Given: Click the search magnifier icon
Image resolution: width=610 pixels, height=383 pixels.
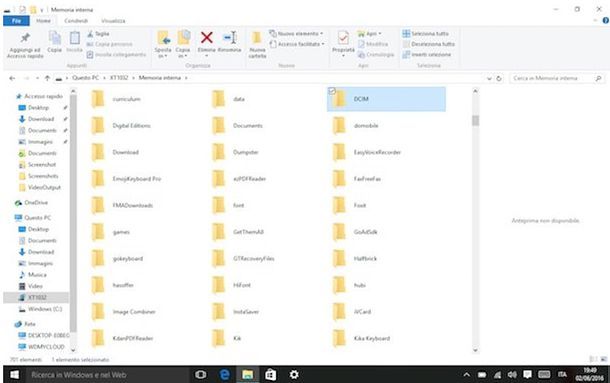Looking at the screenshot, I should click(x=598, y=78).
